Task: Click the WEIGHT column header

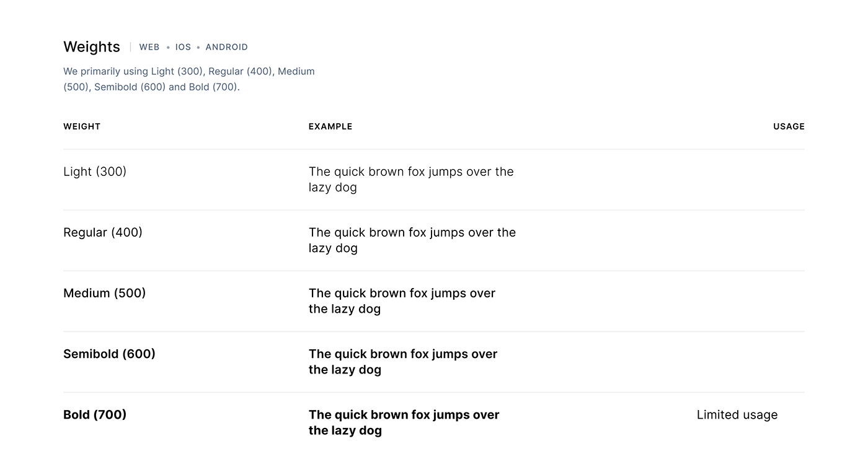Action: pyautogui.click(x=82, y=126)
